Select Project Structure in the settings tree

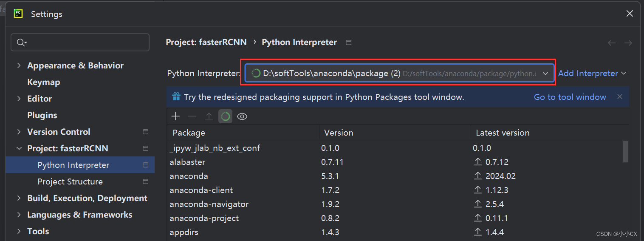point(70,181)
